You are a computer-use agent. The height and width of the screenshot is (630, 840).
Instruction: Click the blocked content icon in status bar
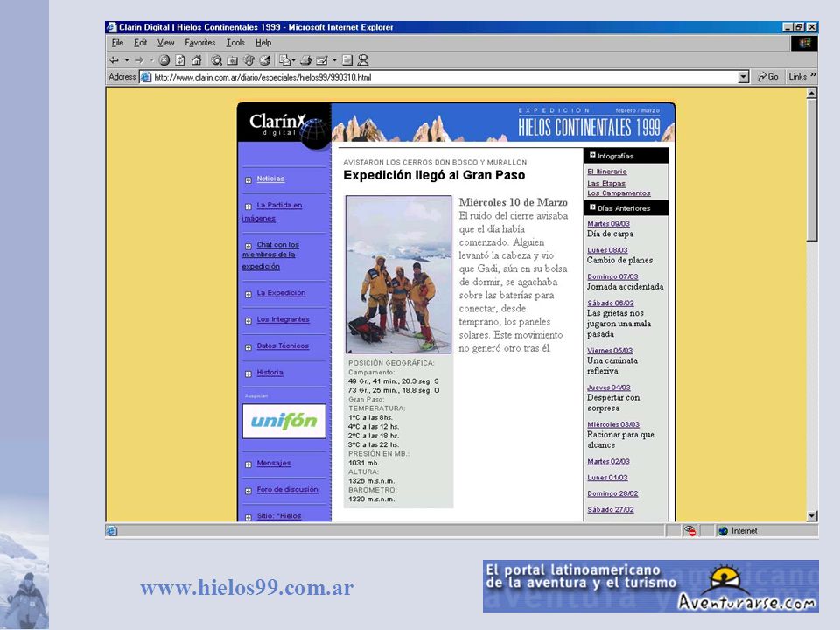tap(689, 531)
